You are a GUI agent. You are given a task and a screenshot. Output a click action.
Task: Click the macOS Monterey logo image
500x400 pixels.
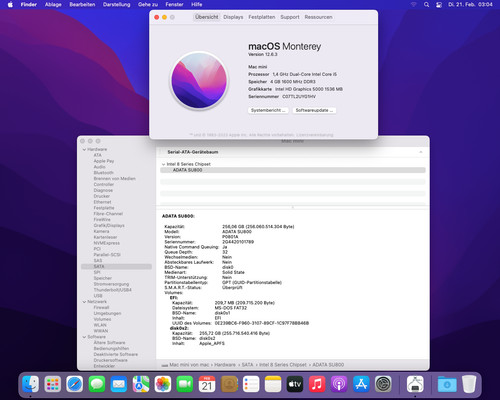coord(199,81)
